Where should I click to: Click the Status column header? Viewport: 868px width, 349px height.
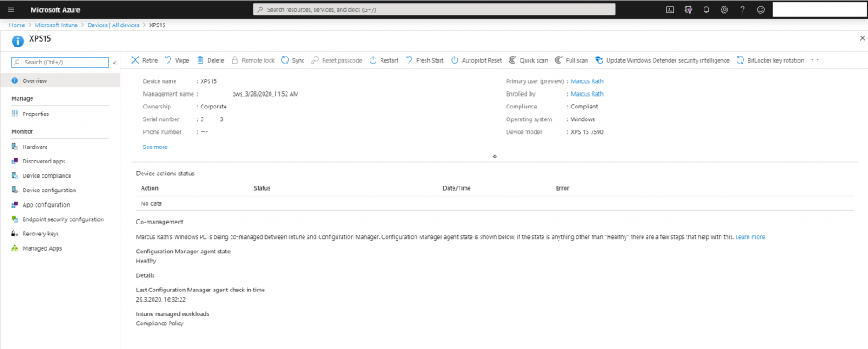click(x=262, y=188)
